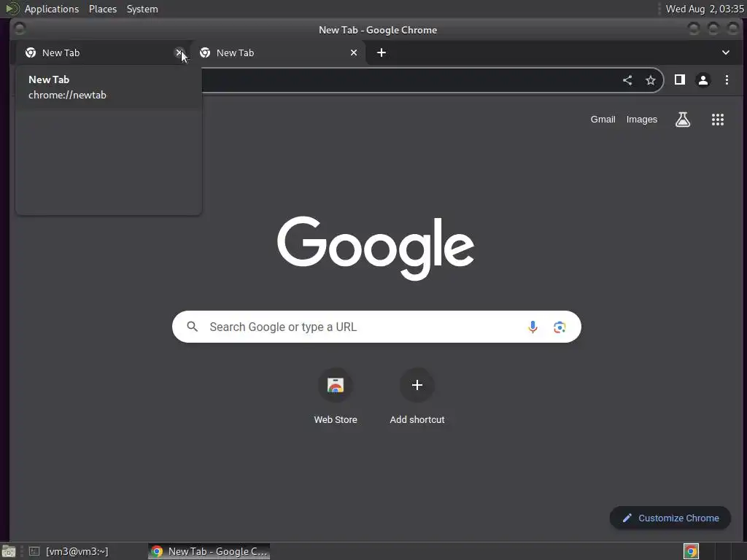Viewport: 747px width, 560px height.
Task: Click the Google logo
Action: [x=376, y=248]
